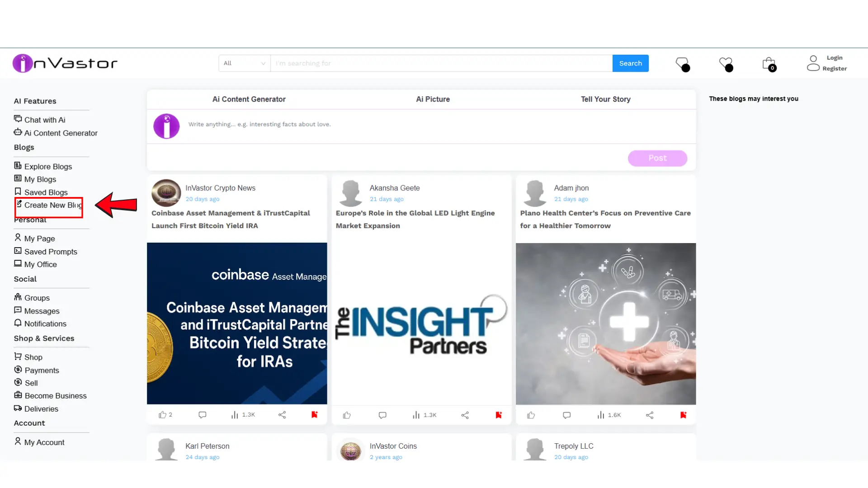Toggle bookmark on Europe's LED post
This screenshot has height=488, width=868.
[x=499, y=415]
